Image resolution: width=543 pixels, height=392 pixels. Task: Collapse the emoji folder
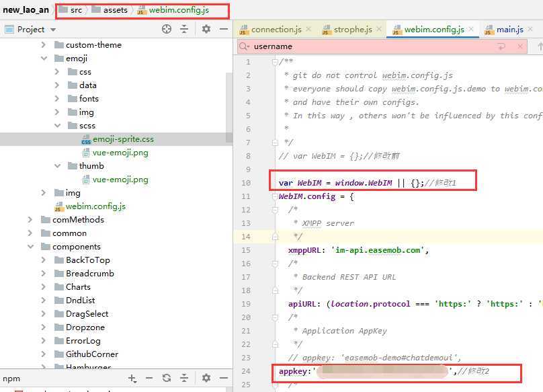click(x=44, y=58)
